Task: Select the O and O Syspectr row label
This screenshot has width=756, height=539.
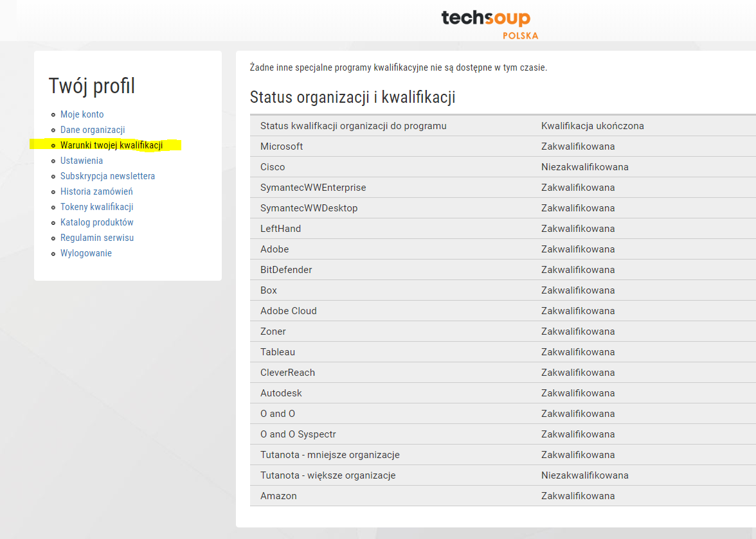Action: (298, 434)
